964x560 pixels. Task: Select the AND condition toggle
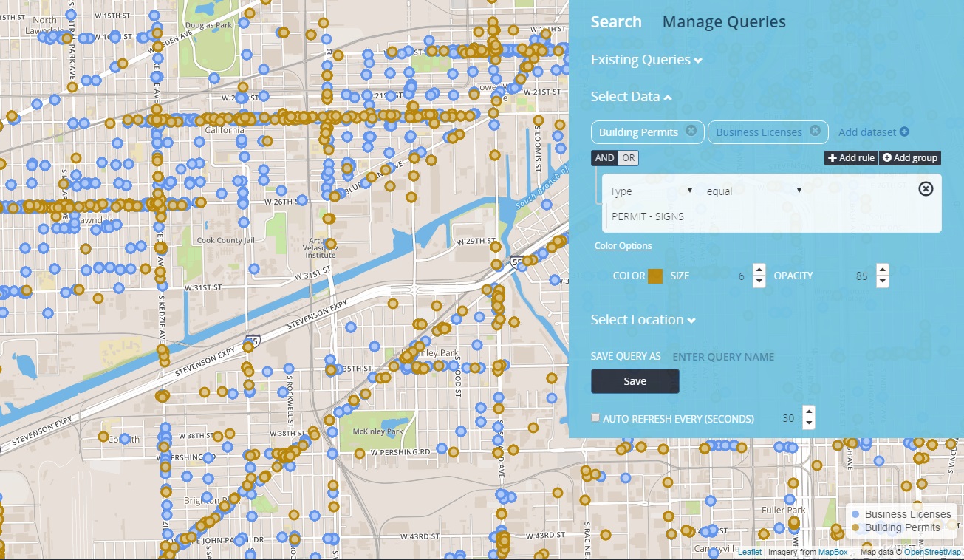tap(604, 158)
